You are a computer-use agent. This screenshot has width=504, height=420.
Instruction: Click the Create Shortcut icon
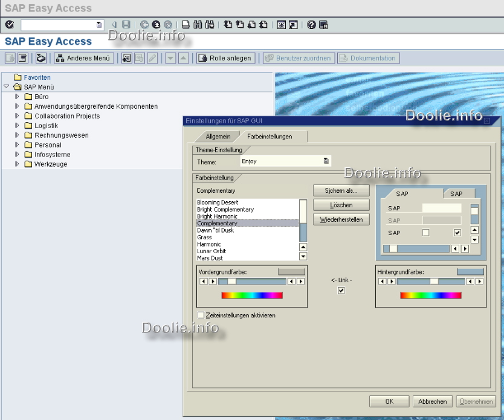293,25
